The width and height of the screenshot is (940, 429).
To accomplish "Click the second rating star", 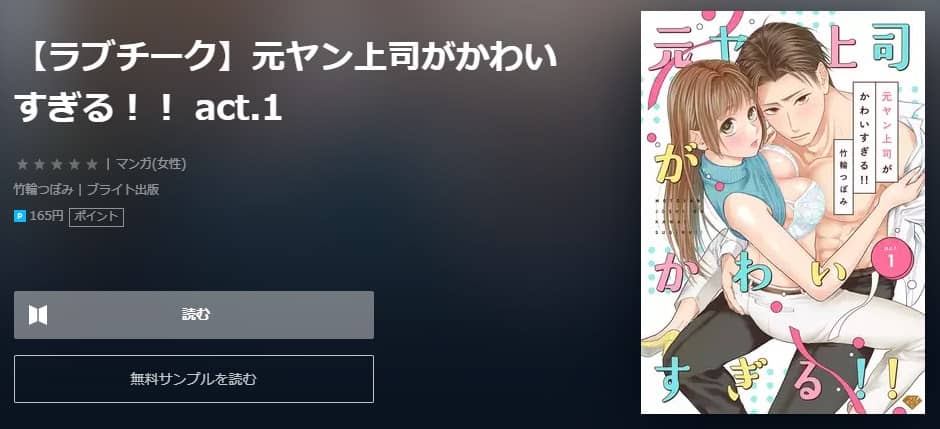I will (40, 164).
